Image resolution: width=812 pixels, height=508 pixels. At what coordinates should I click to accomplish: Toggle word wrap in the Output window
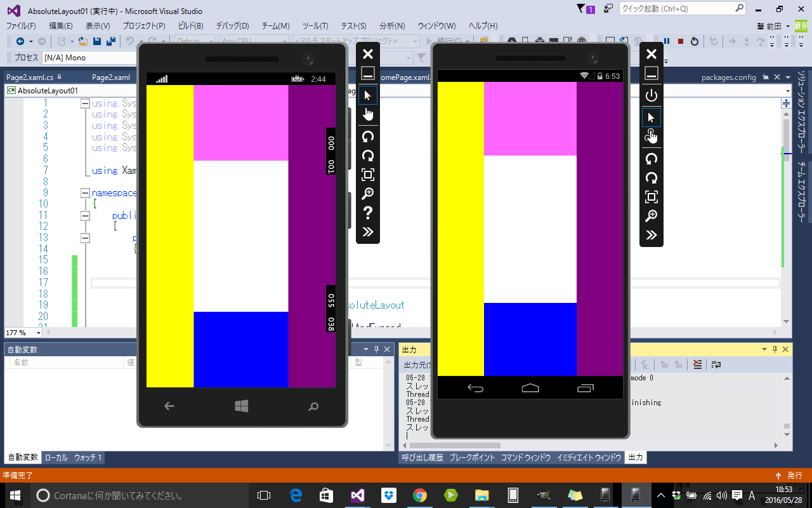pyautogui.click(x=716, y=364)
